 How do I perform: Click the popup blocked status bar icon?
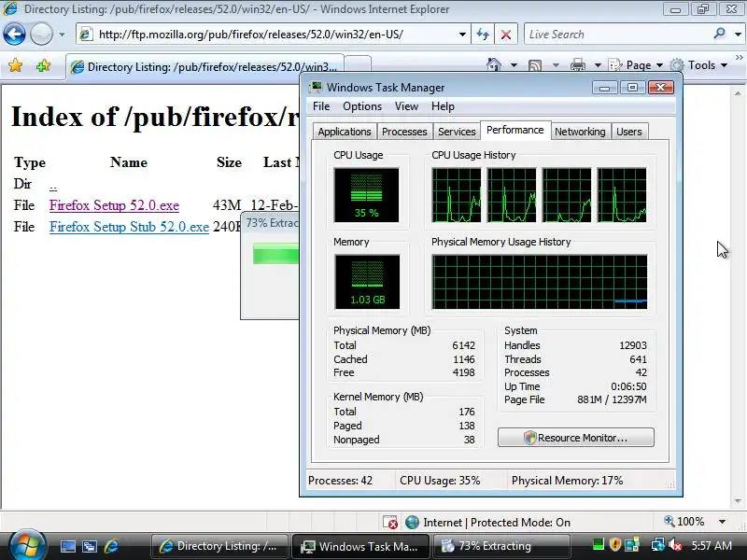[390, 523]
